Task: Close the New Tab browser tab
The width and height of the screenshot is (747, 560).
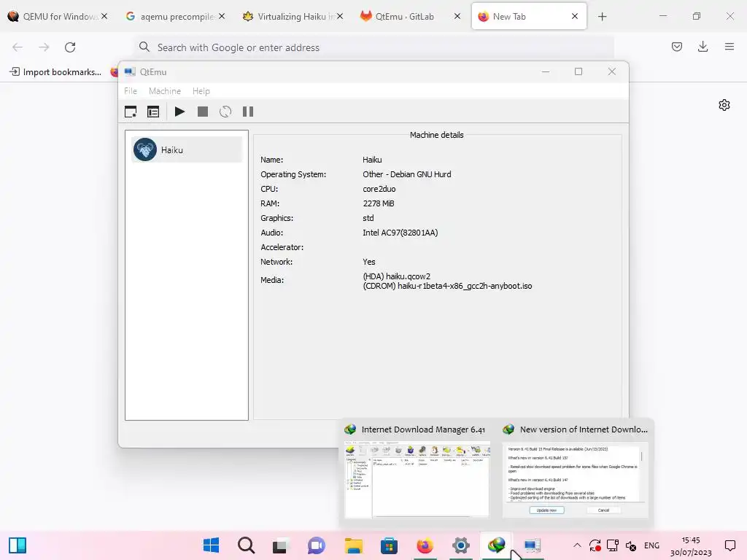Action: (575, 16)
